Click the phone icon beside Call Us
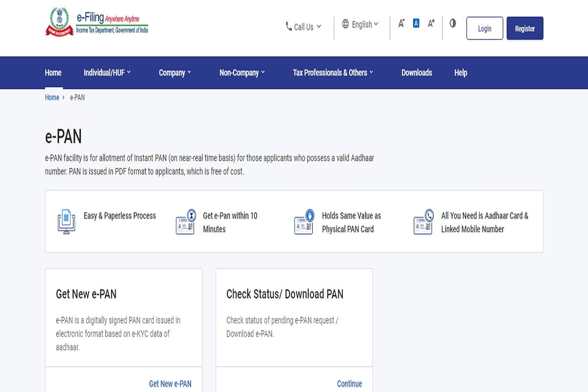This screenshot has width=588, height=392. (x=289, y=26)
